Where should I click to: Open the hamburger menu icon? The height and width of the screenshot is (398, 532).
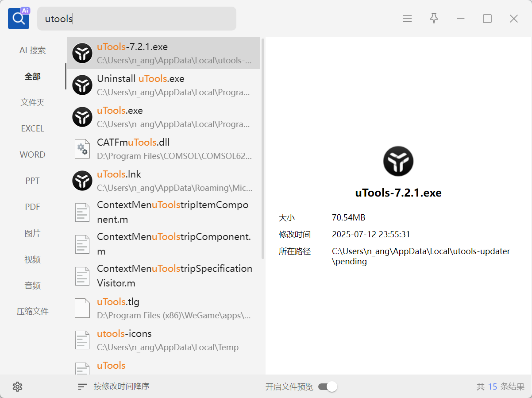click(407, 19)
